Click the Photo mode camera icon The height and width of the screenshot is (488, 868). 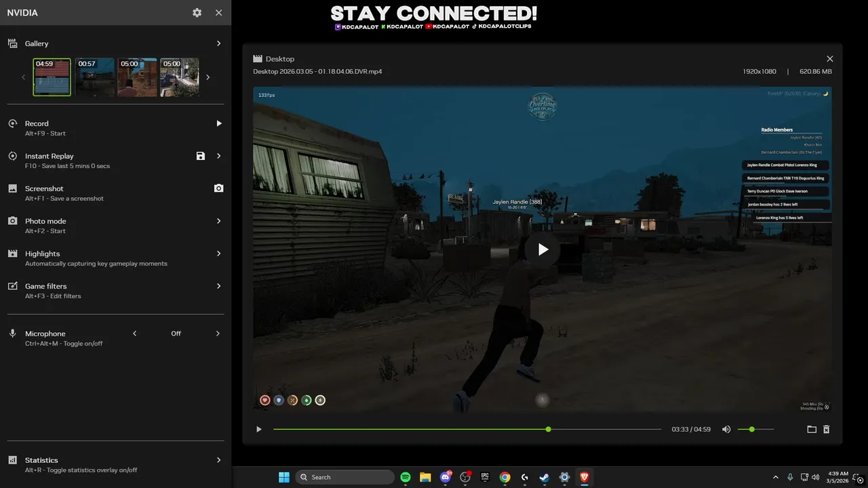12,221
